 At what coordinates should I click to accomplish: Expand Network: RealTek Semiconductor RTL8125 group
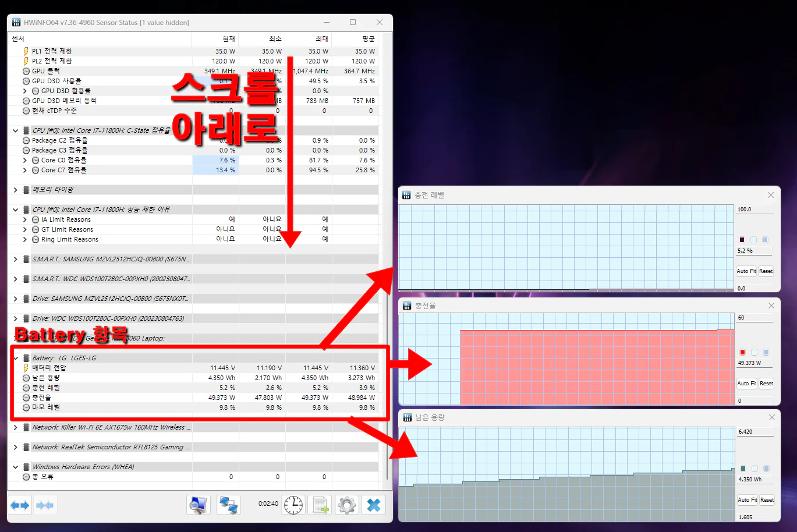click(x=15, y=447)
